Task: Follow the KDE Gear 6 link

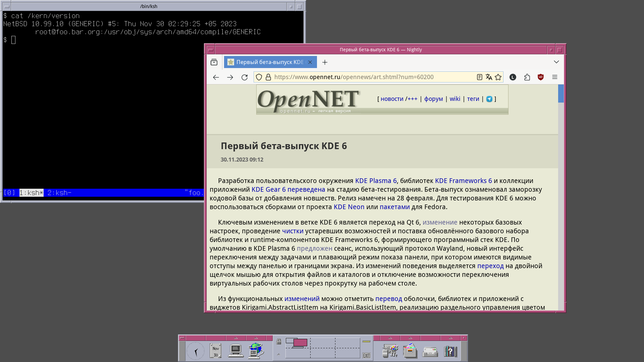Action: tap(268, 190)
